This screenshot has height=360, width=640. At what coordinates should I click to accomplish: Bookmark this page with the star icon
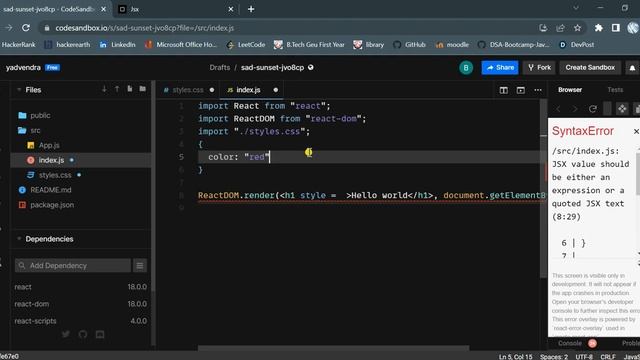[577, 28]
